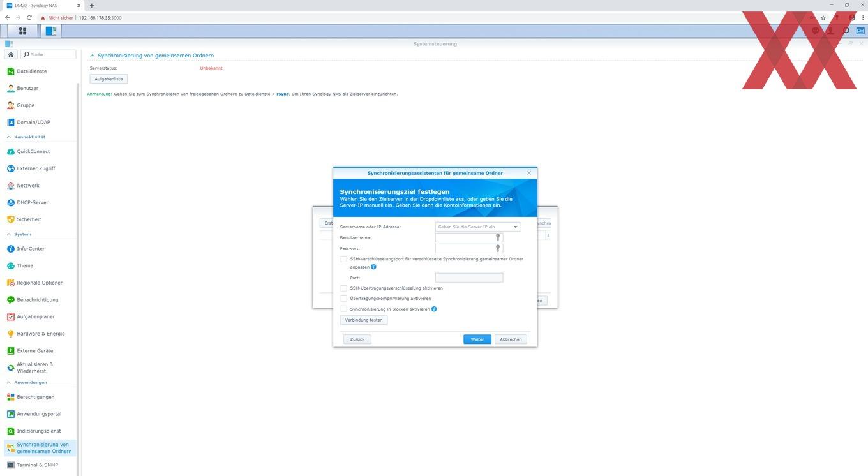Click info icon next to SSH port 'anpassen'
This screenshot has width=868, height=476.
[x=373, y=267]
